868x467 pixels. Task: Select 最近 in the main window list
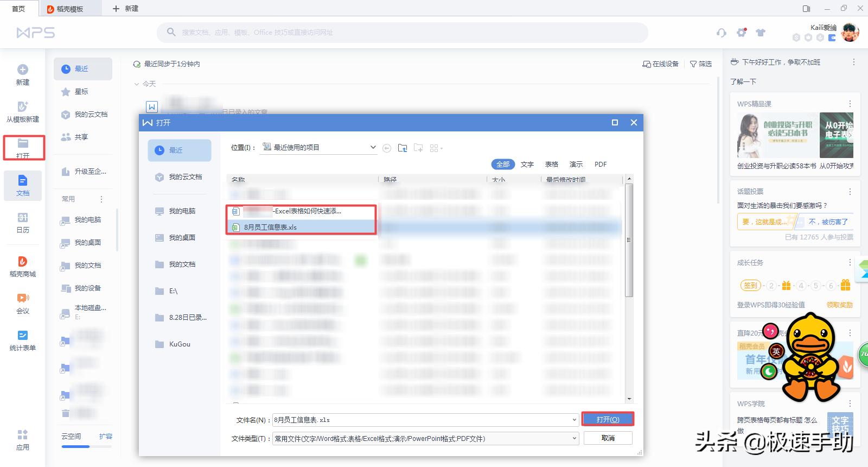pos(83,69)
